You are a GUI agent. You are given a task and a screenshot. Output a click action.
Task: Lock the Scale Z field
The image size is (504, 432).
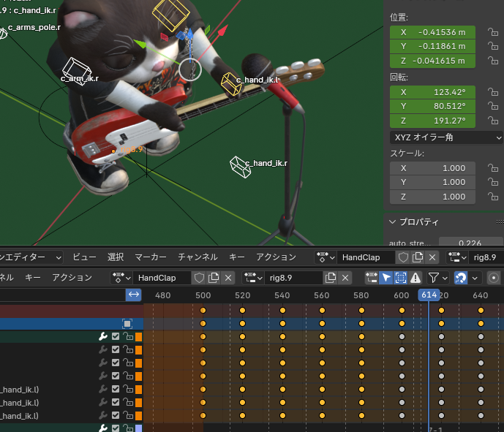point(493,197)
